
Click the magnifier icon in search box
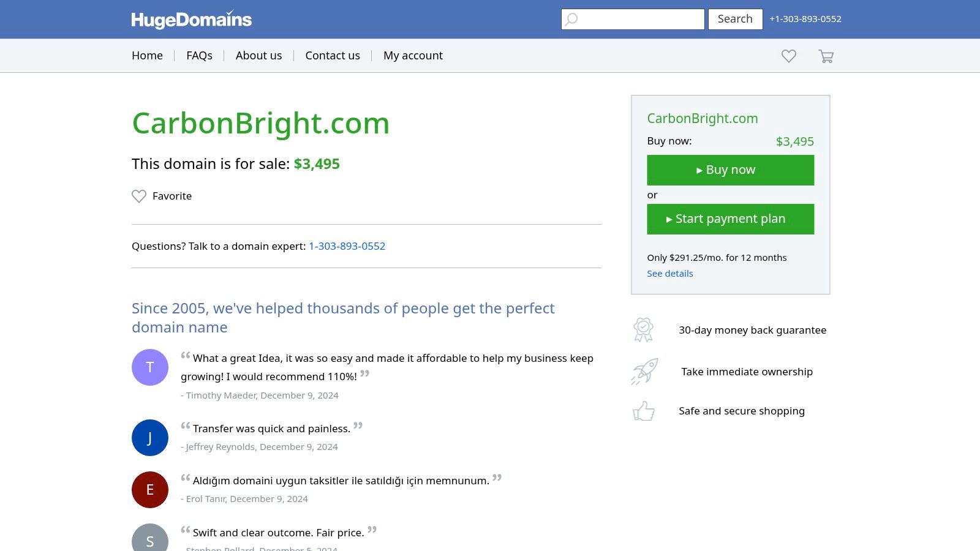[x=571, y=19]
